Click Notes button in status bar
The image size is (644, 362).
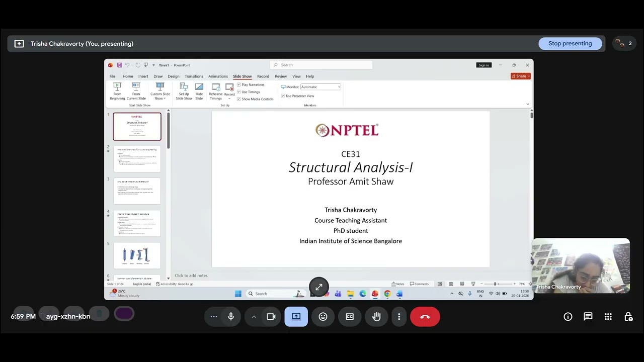(x=398, y=284)
